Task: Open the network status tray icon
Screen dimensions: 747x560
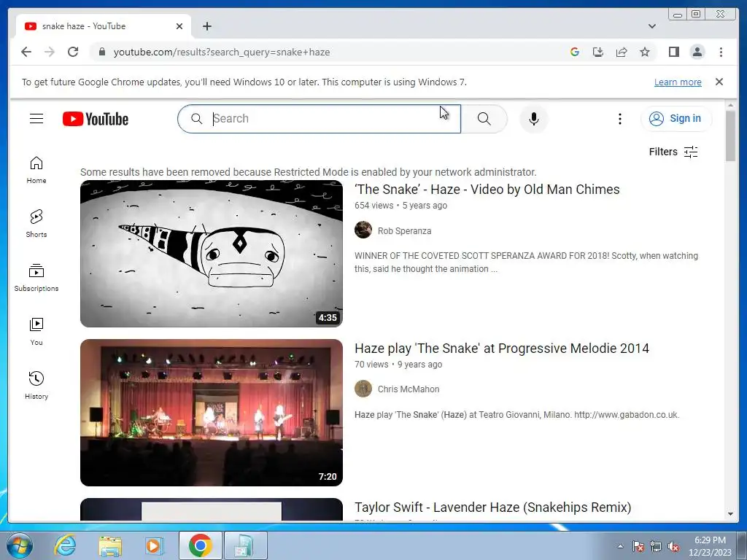Action: click(x=656, y=546)
